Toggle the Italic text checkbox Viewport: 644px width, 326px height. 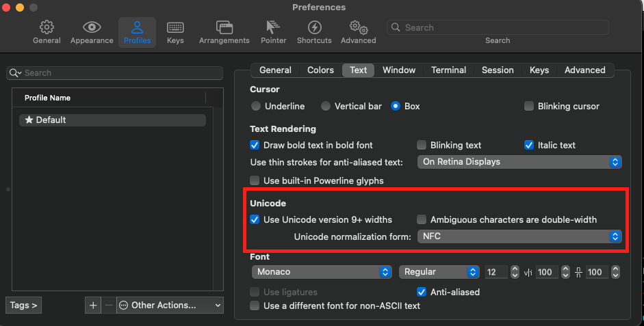529,145
